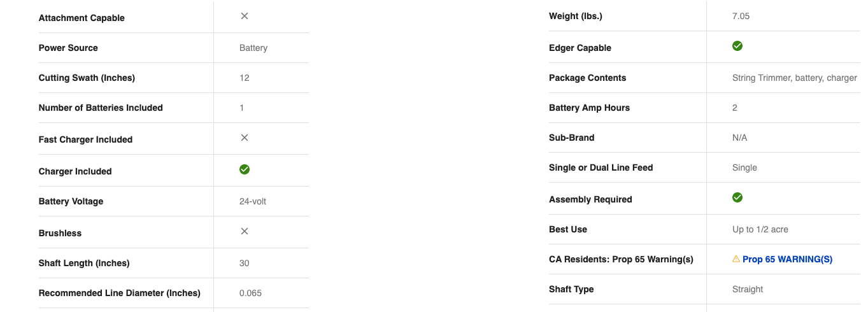Click the green checkmark for Assembly Required
Screen dimensions: 868x312
[x=737, y=197]
